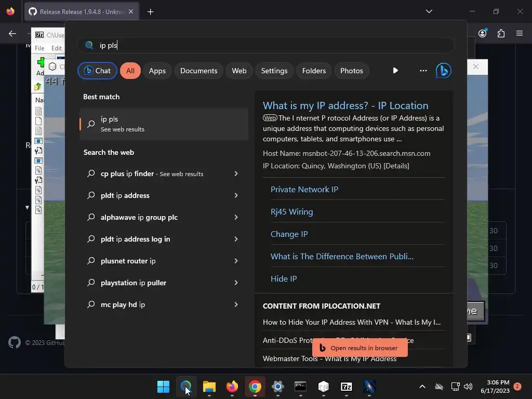The width and height of the screenshot is (532, 399).
Task: Select the All filter tab
Action: click(130, 71)
